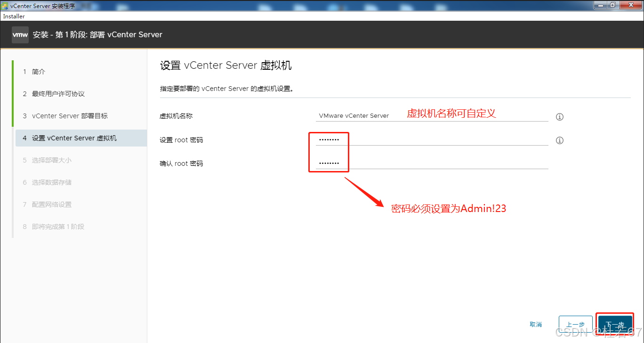Screen dimensions: 644x343
Task: Select step 4 设置 vCenter Server 虚拟机
Action: click(80, 138)
